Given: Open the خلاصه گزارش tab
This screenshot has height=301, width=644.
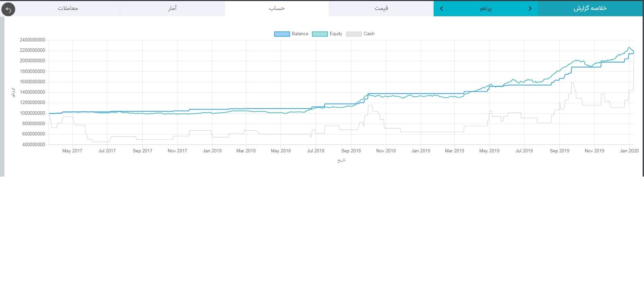Looking at the screenshot, I should coord(590,8).
